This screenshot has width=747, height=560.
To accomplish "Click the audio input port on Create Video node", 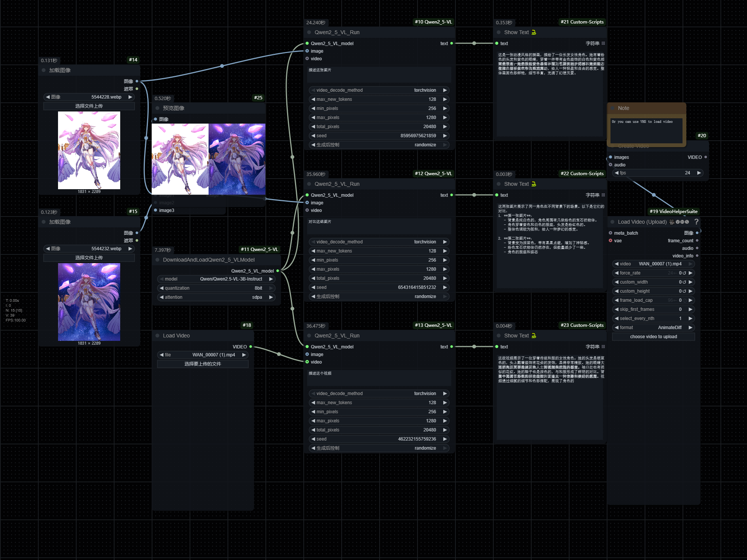I will point(610,165).
